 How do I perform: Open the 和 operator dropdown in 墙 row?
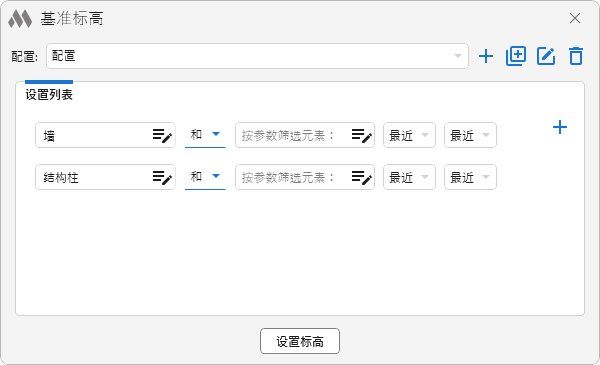pos(205,135)
